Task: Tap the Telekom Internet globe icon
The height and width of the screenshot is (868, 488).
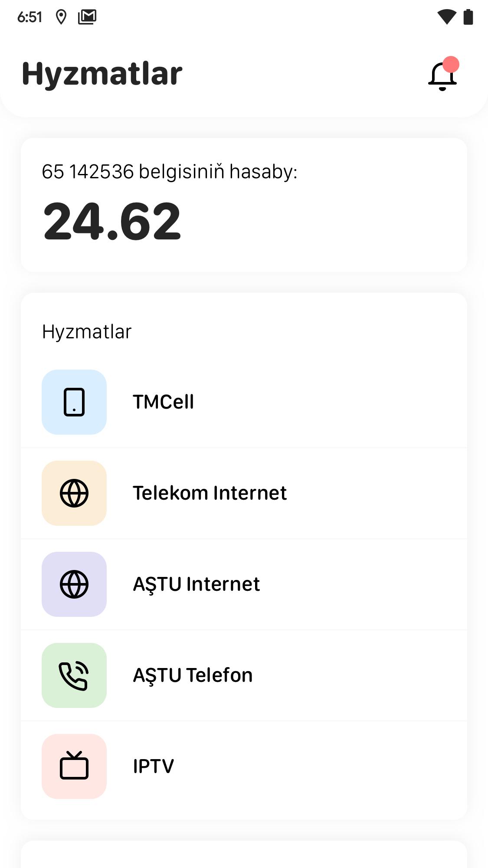Action: pos(74,493)
